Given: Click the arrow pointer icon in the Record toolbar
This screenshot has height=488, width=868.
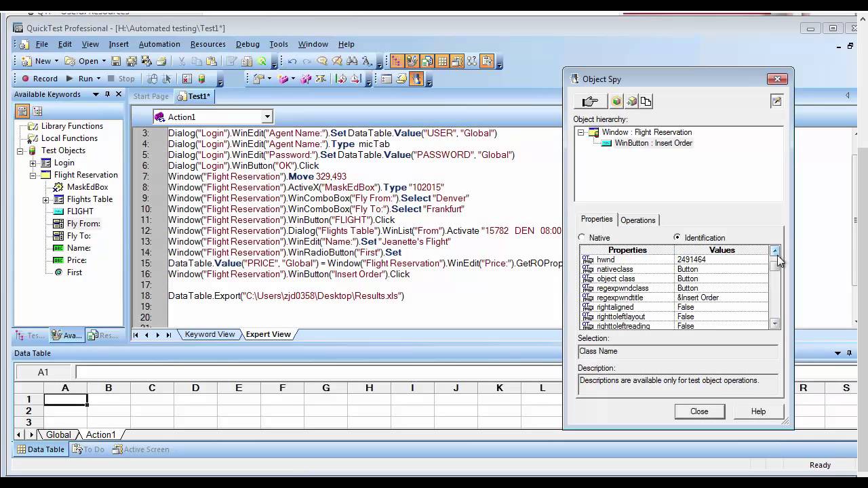Looking at the screenshot, I should click(x=167, y=79).
